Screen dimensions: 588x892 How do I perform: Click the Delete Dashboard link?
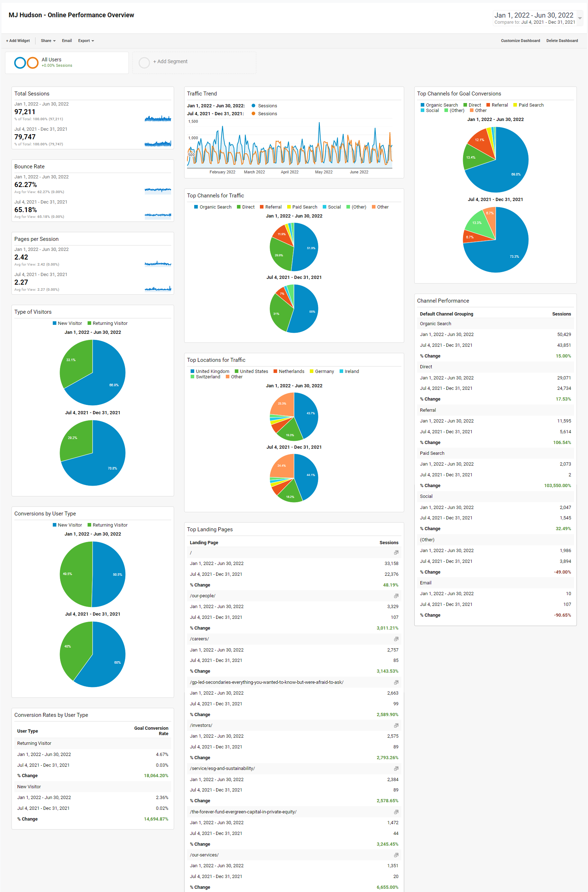[562, 41]
